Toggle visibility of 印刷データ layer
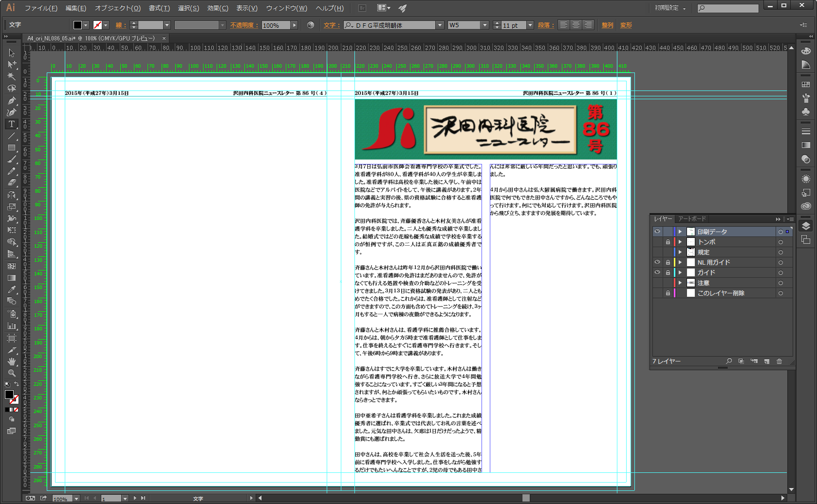The width and height of the screenshot is (817, 504). click(x=657, y=232)
